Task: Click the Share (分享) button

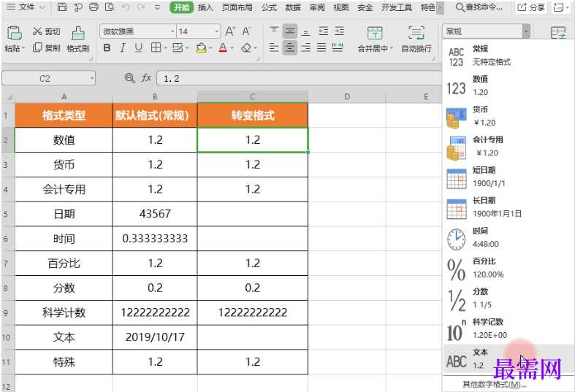Action: [531, 7]
